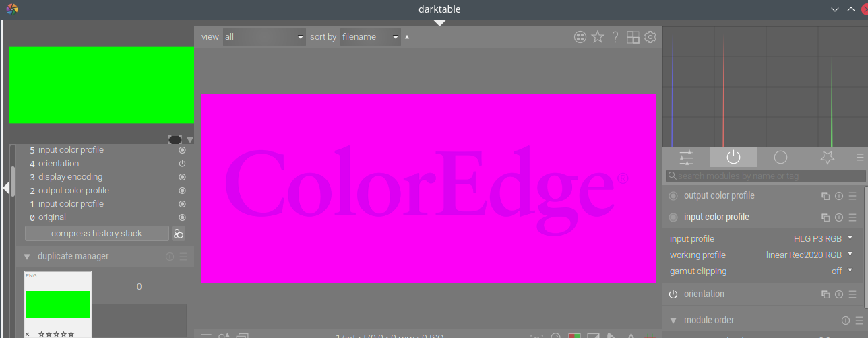Click the reject x mark on duplicate thumbnail
The image size is (868, 338).
[x=28, y=334]
